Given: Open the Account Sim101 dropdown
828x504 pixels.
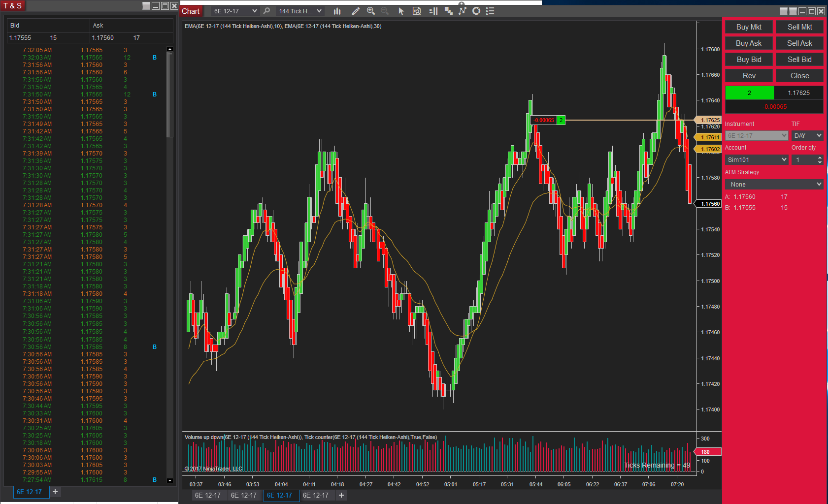Looking at the screenshot, I should 757,159.
